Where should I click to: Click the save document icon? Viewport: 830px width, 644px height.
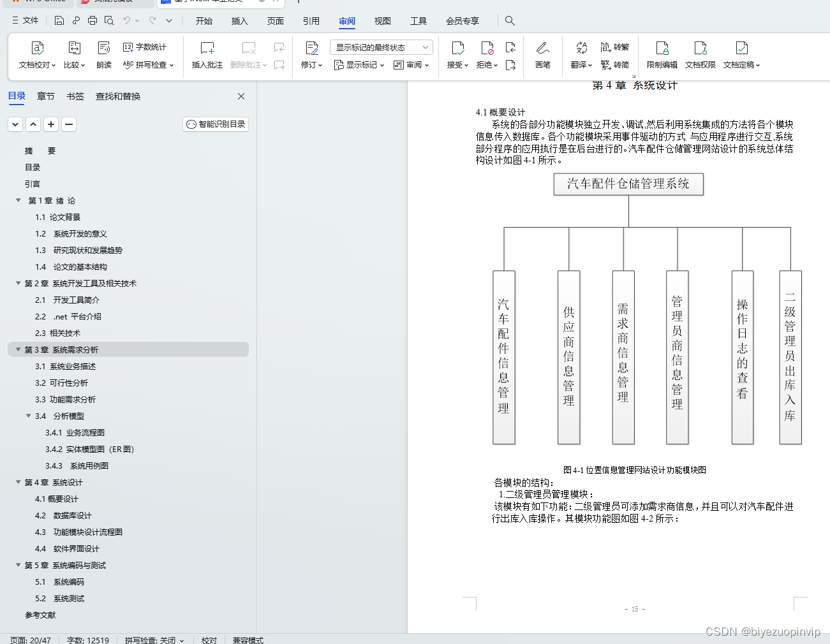coord(59,20)
